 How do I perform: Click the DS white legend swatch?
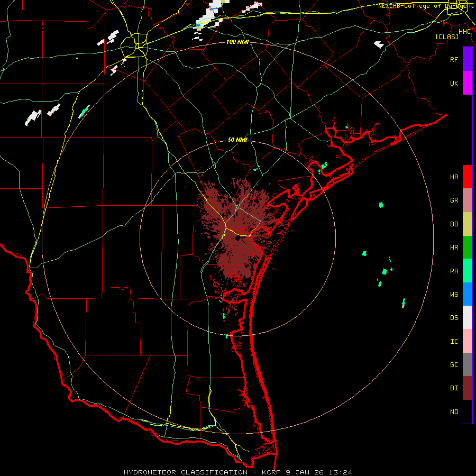(x=467, y=317)
